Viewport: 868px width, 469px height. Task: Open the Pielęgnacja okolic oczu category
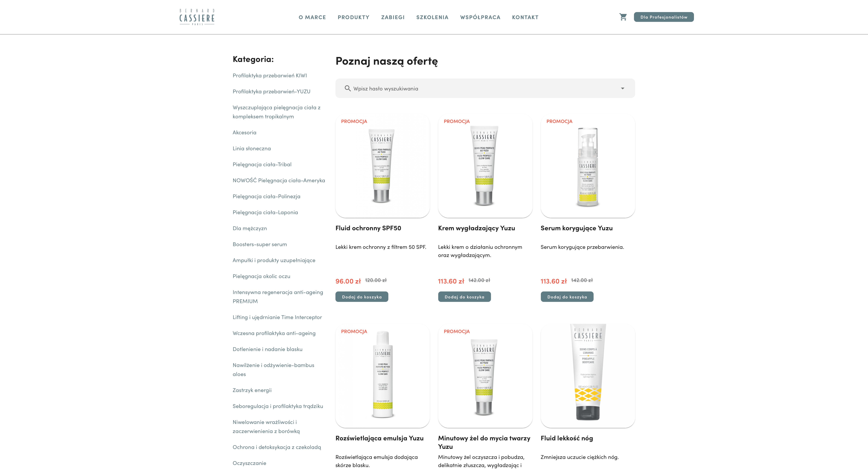click(261, 276)
